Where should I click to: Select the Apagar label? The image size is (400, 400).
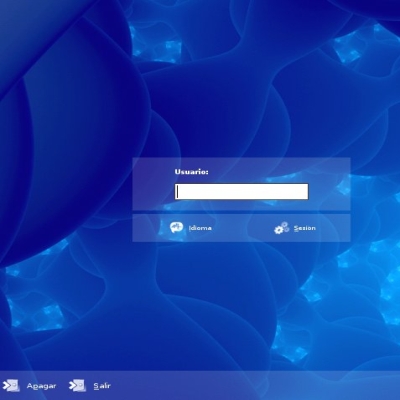pos(41,386)
